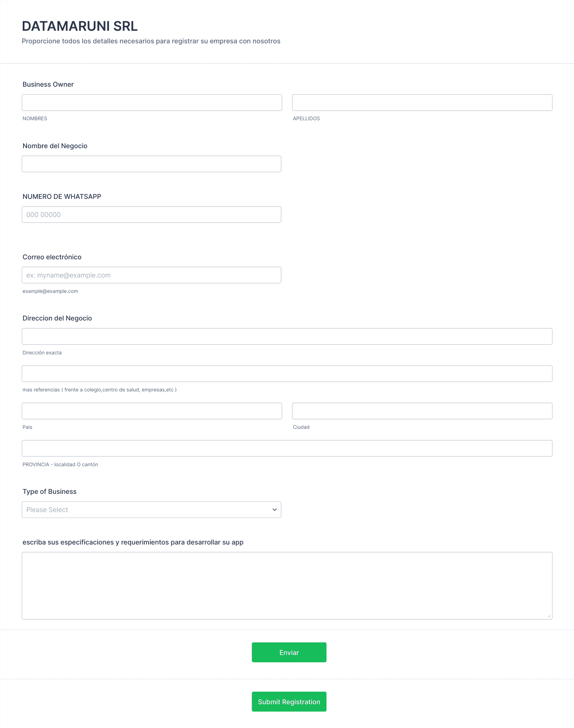
Task: Click the mas referencias address field
Action: (x=287, y=374)
